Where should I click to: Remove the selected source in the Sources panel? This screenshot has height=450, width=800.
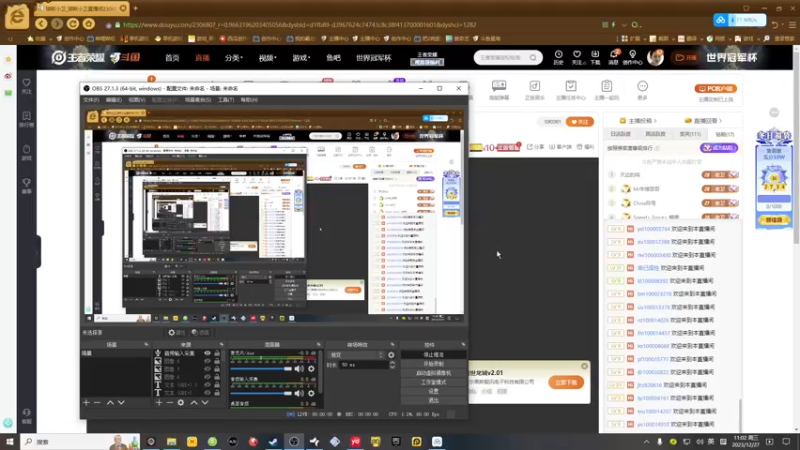coord(169,403)
